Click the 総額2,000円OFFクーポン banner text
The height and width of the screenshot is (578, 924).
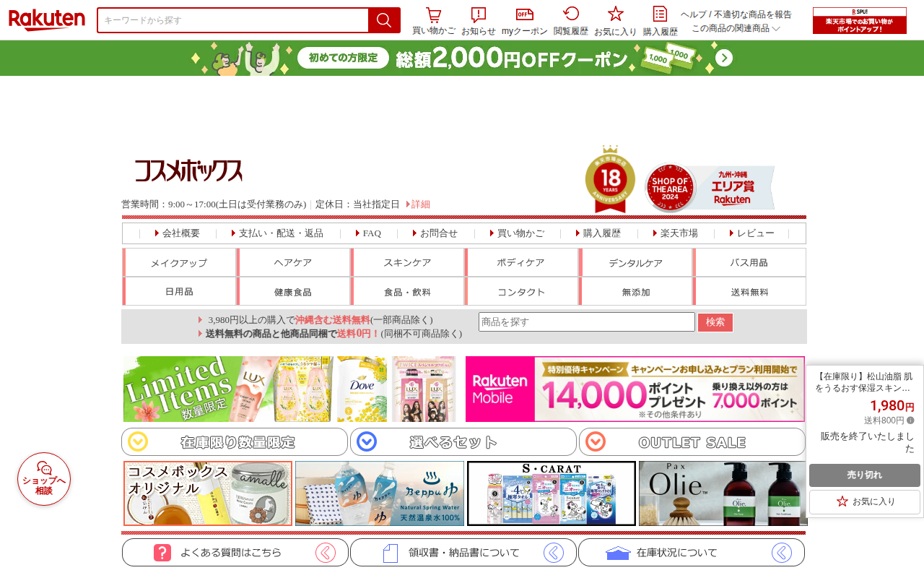point(512,59)
